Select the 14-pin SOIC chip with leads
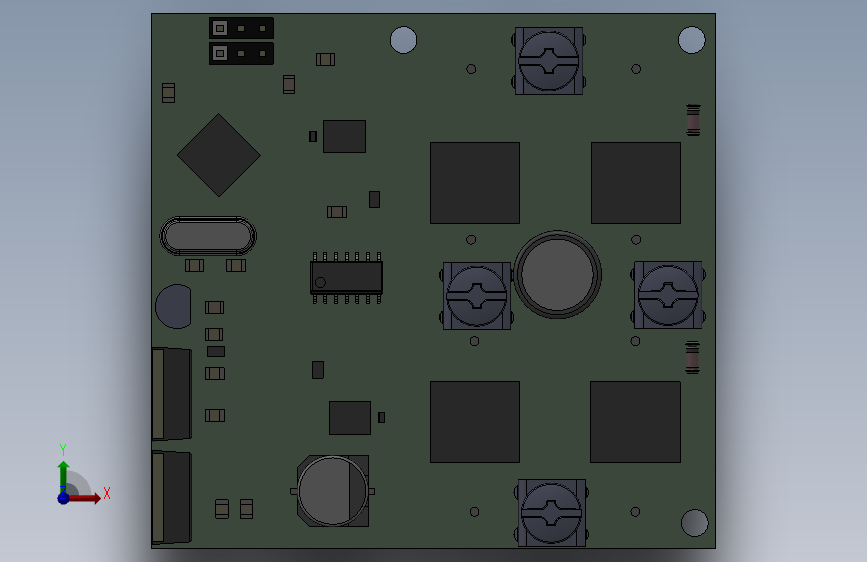Image resolution: width=867 pixels, height=562 pixels. (346, 278)
